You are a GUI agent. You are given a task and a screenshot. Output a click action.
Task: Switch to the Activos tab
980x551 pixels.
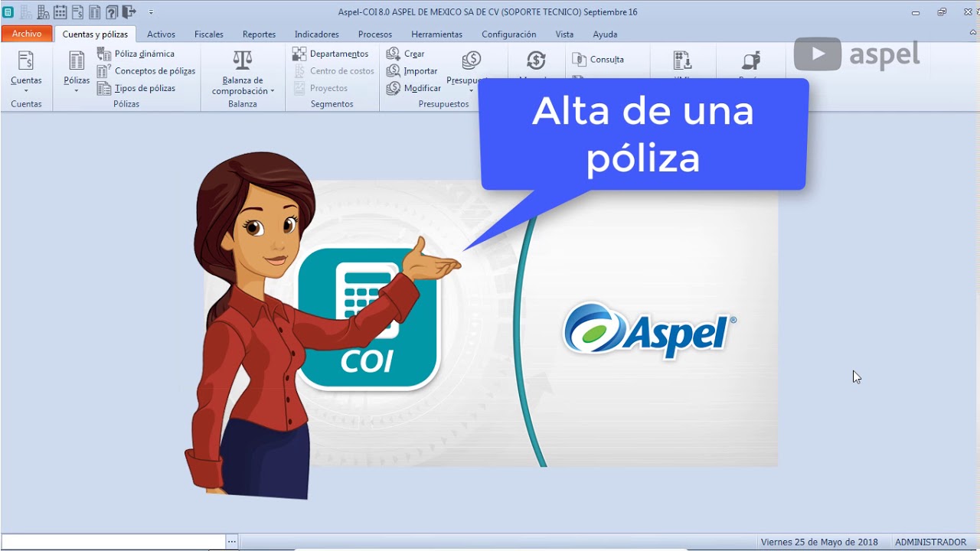tap(161, 34)
